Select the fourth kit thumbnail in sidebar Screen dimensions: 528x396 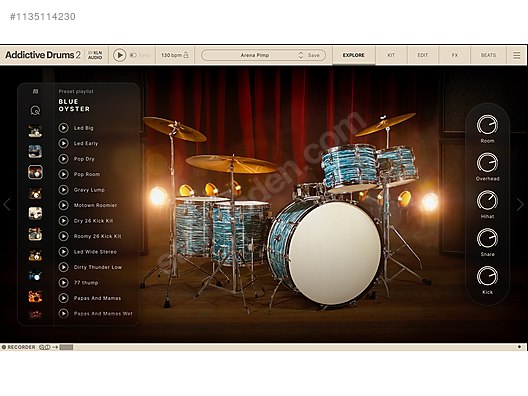[x=35, y=193]
